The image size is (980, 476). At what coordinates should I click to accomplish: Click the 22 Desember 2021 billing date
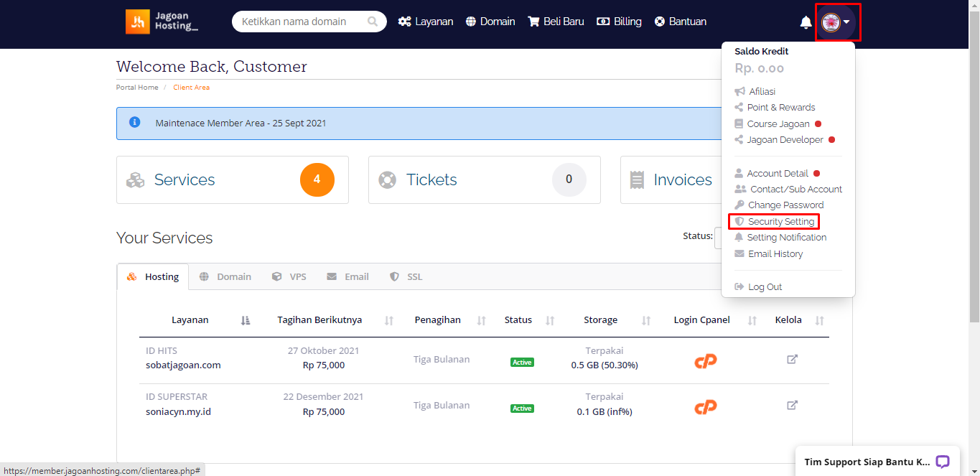click(323, 397)
